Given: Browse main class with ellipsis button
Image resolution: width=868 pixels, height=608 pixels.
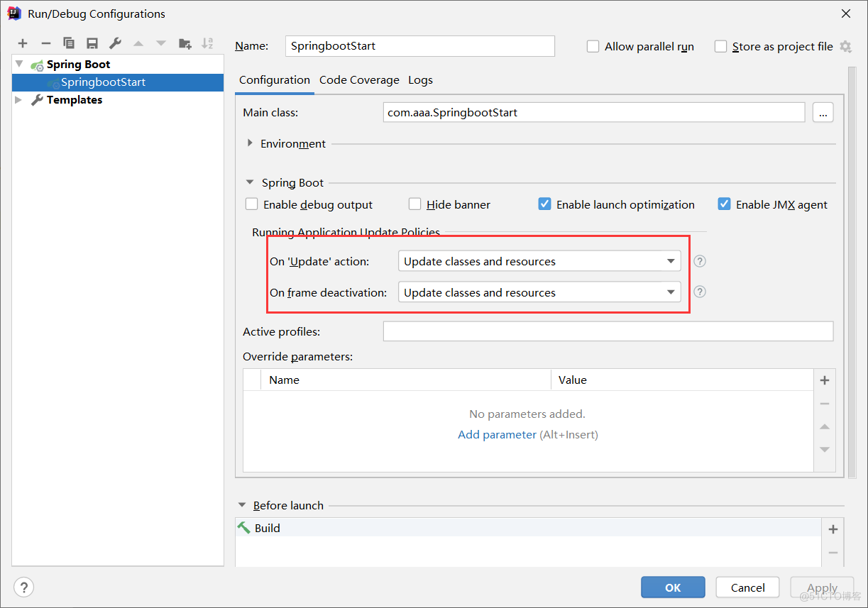Looking at the screenshot, I should coord(823,112).
